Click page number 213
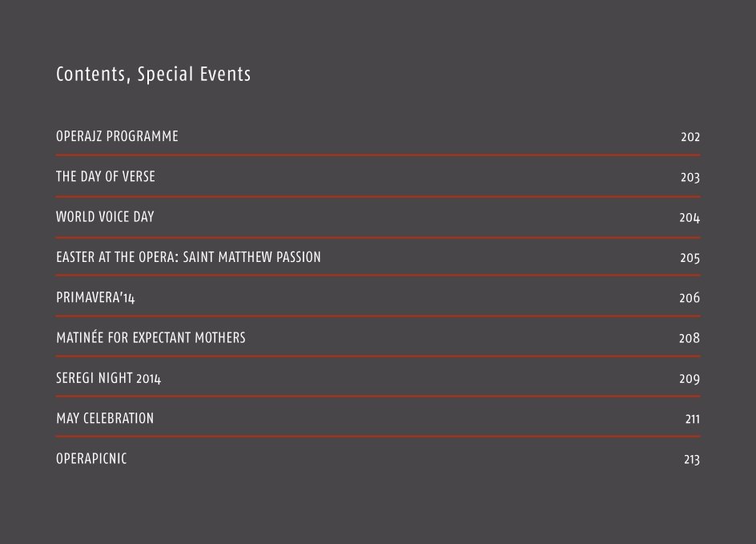756x544 pixels. 692,460
